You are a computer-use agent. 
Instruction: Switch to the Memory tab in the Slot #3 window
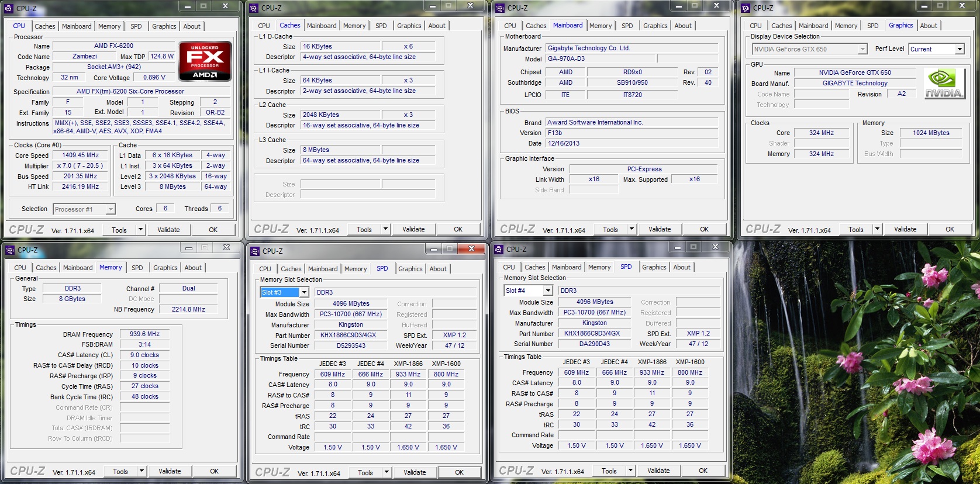point(356,269)
